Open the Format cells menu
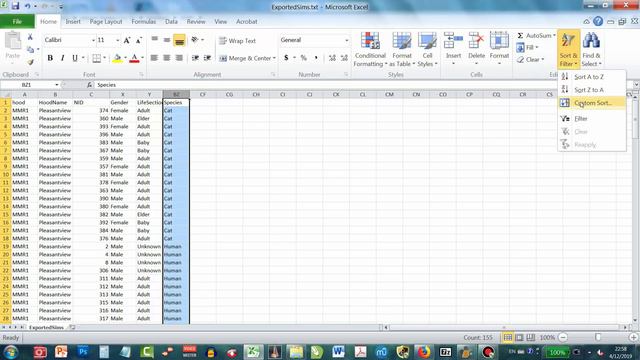This screenshot has height=360, width=640. pyautogui.click(x=499, y=49)
